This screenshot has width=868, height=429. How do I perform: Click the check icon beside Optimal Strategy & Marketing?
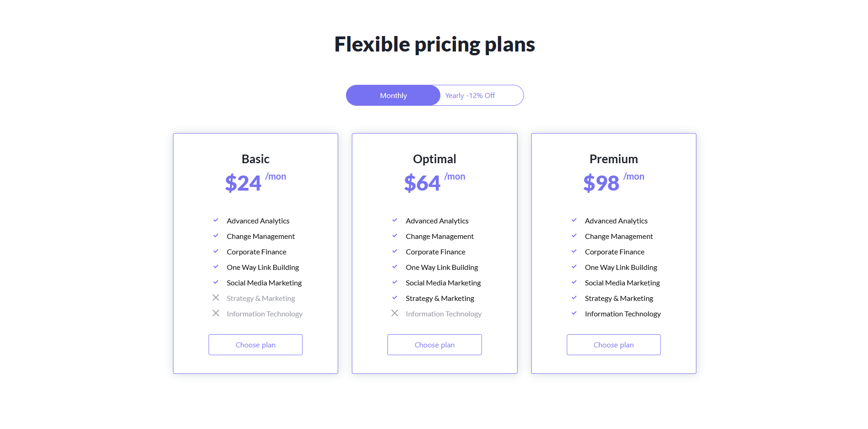pos(395,298)
